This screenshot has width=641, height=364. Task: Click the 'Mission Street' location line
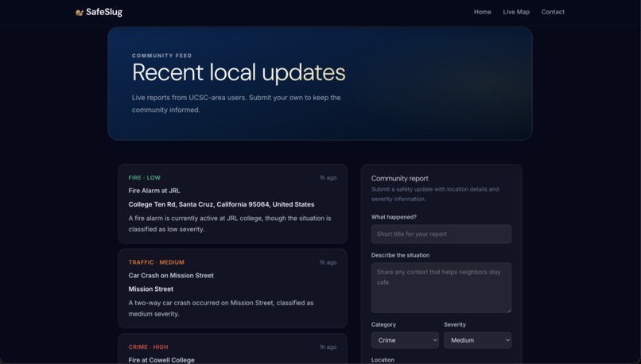151,288
